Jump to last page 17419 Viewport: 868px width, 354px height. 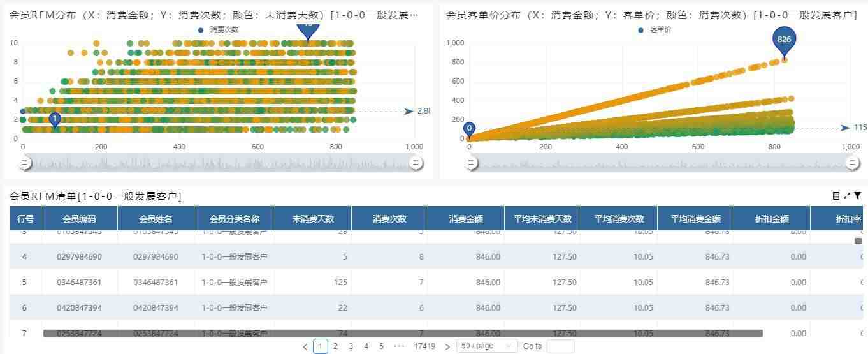pyautogui.click(x=424, y=346)
